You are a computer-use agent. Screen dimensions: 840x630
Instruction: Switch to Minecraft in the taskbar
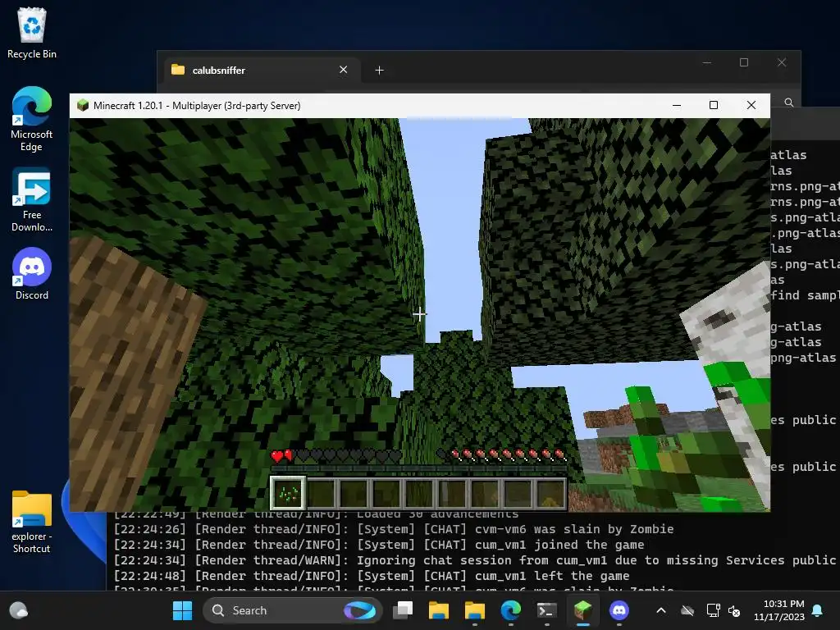tap(583, 610)
